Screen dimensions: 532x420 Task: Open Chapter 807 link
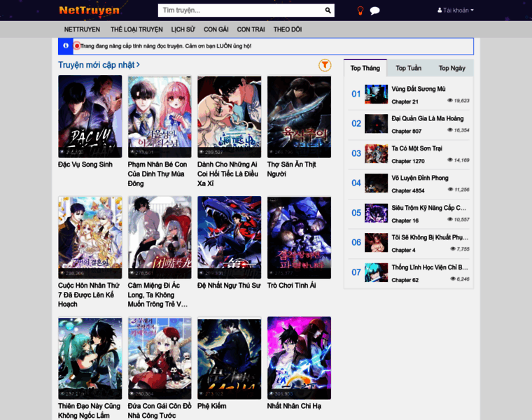tap(407, 132)
